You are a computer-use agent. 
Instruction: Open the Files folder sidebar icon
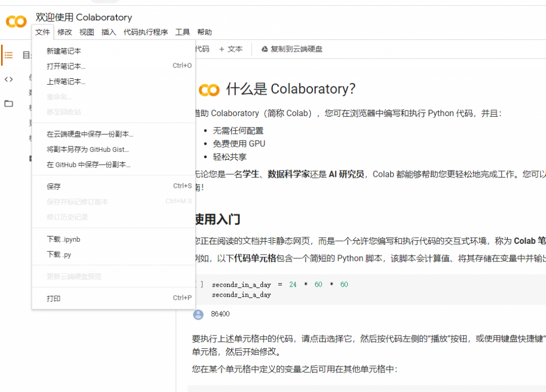pyautogui.click(x=9, y=103)
